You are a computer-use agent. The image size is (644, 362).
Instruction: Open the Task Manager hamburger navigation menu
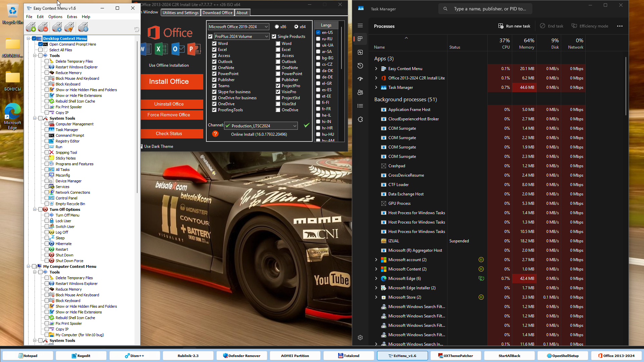360,25
